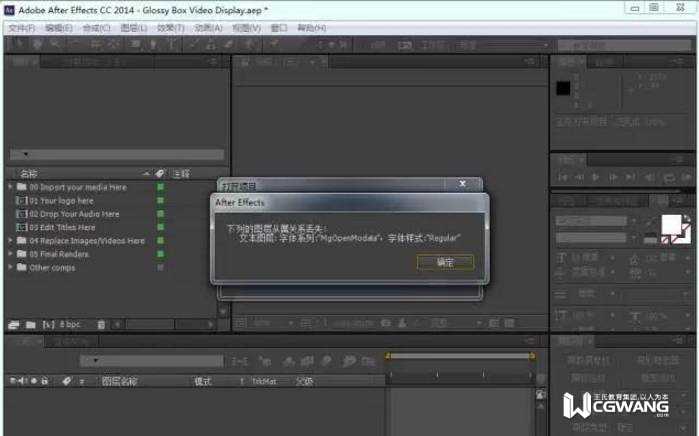
Task: Select the Roto Brush tool
Action: click(251, 44)
